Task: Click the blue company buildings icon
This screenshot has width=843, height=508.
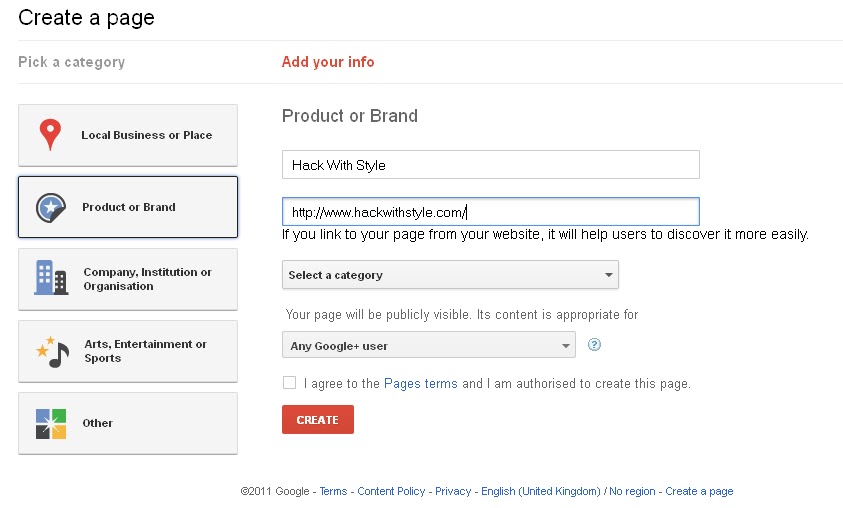Action: point(51,278)
